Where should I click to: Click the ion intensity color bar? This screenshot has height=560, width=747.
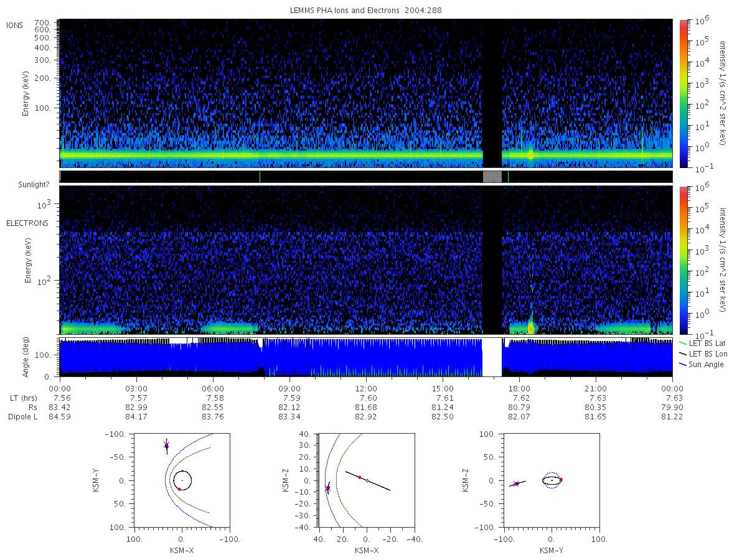[683, 93]
